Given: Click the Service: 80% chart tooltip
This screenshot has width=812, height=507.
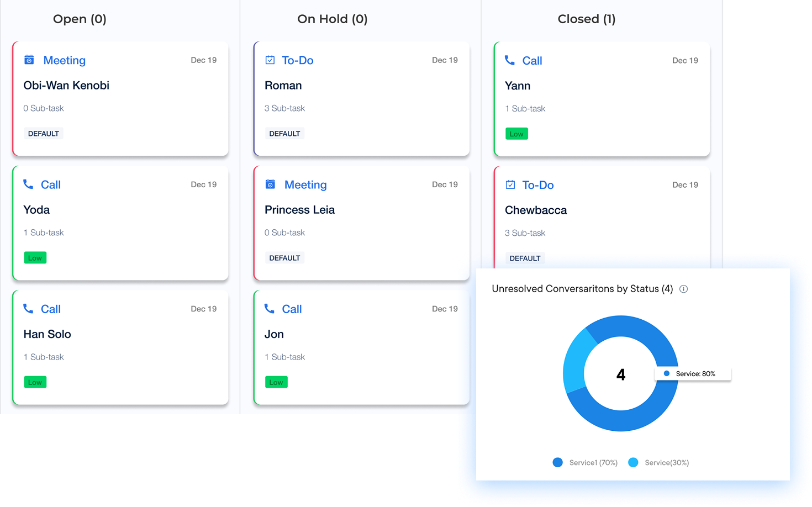Looking at the screenshot, I should pos(693,374).
